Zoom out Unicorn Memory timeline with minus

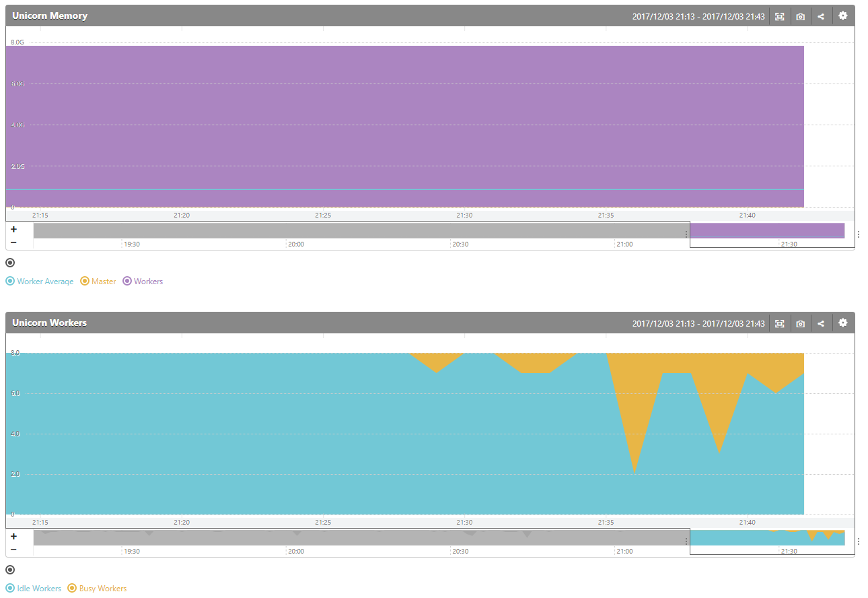[13, 242]
